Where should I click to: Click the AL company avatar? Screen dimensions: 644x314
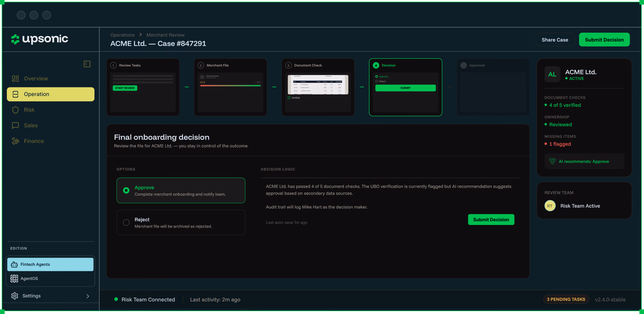pyautogui.click(x=552, y=74)
